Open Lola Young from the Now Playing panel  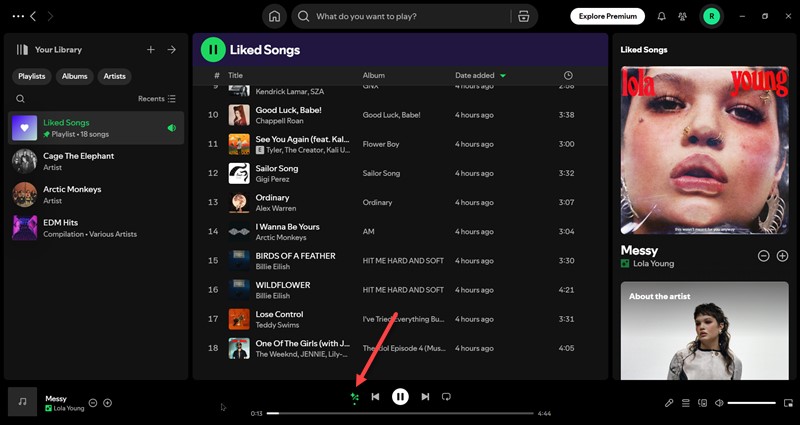[653, 264]
